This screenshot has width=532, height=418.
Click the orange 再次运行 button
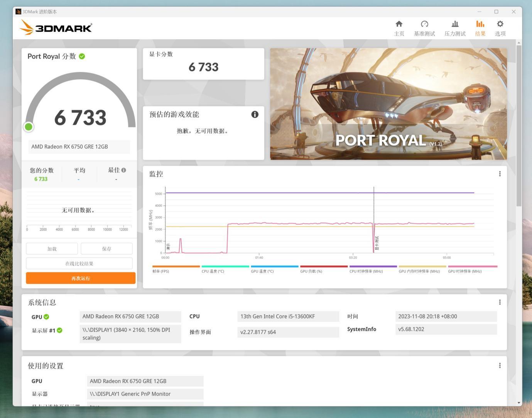81,278
